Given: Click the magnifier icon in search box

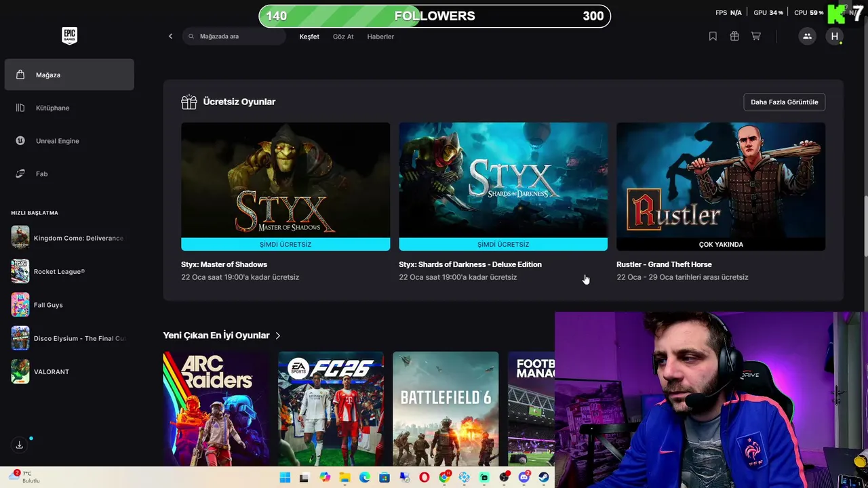Looking at the screenshot, I should (x=191, y=37).
